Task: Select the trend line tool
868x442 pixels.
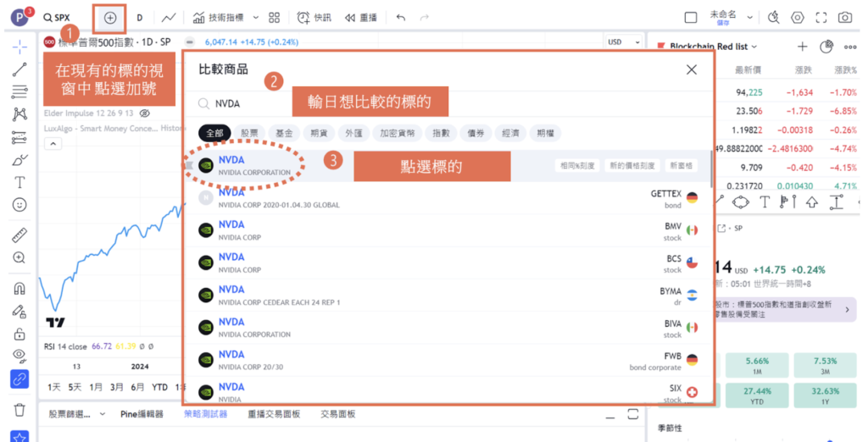Action: [19, 69]
